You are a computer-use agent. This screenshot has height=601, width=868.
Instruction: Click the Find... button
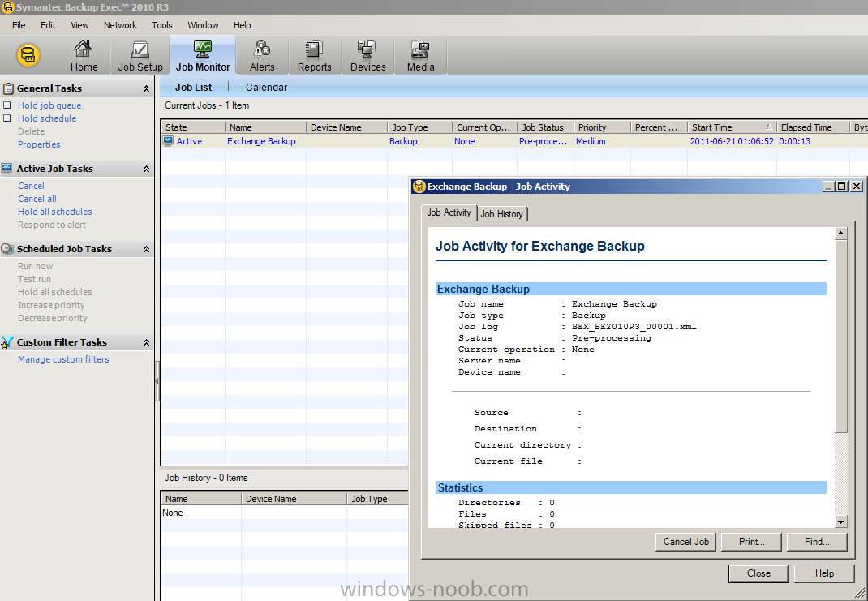pos(817,542)
